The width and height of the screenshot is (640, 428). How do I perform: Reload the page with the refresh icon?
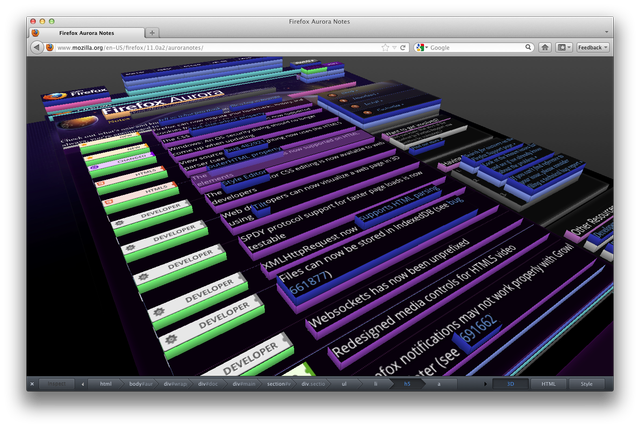(403, 47)
